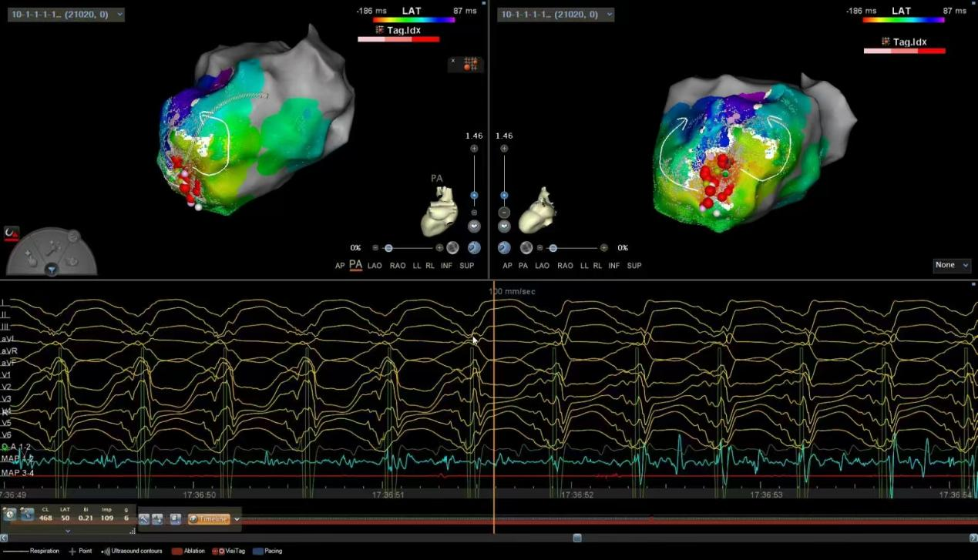Image resolution: width=978 pixels, height=560 pixels.
Task: Switch left view to LAO projection
Action: 375,266
